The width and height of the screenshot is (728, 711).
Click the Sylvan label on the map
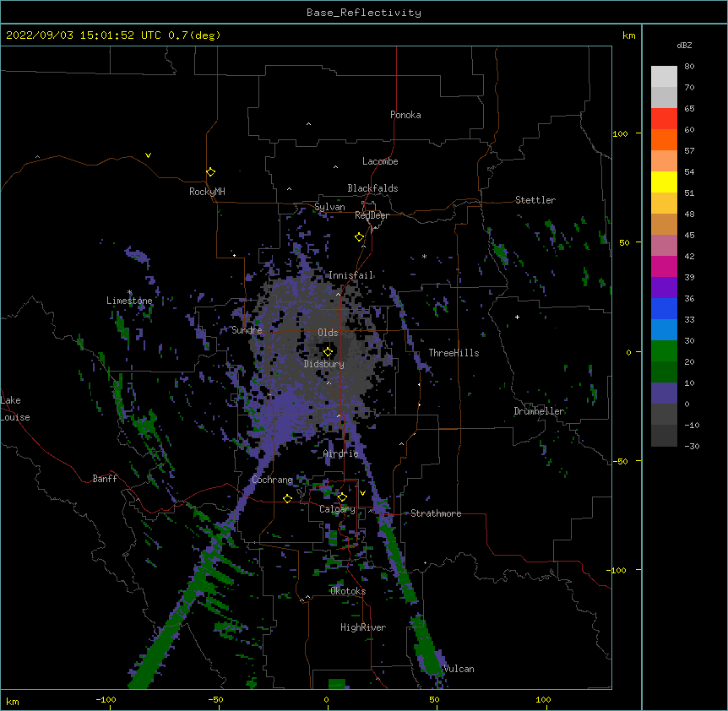pos(329,207)
